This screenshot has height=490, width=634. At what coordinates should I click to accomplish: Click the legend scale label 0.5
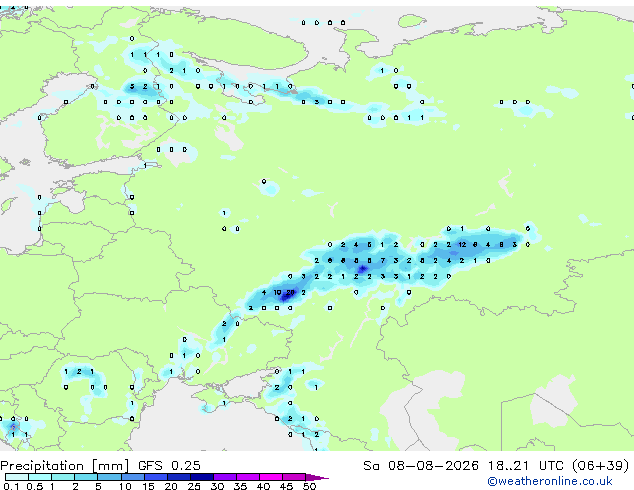[x=34, y=486]
